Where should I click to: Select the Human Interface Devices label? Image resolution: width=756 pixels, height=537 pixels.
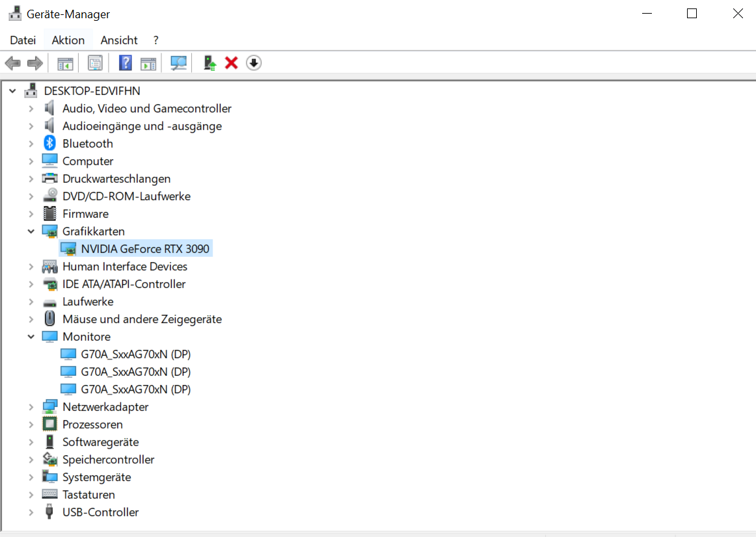point(125,267)
